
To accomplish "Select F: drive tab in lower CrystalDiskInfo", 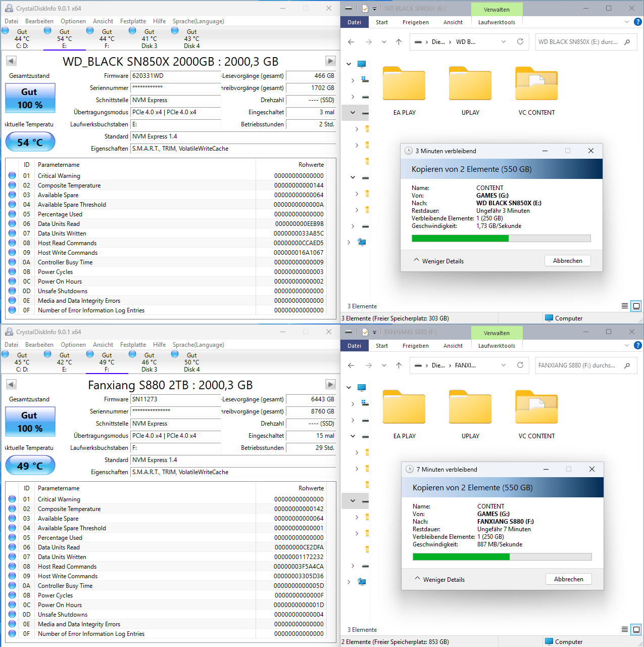I will 107,362.
